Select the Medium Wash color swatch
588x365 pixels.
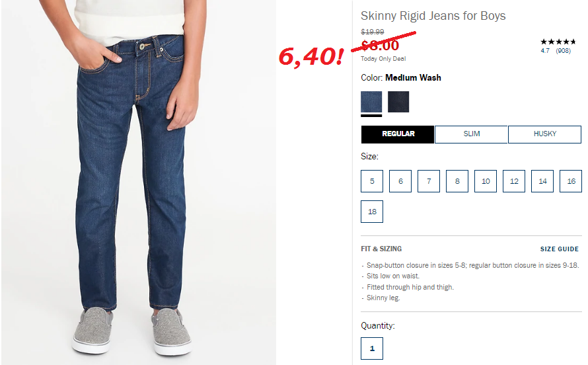point(371,102)
